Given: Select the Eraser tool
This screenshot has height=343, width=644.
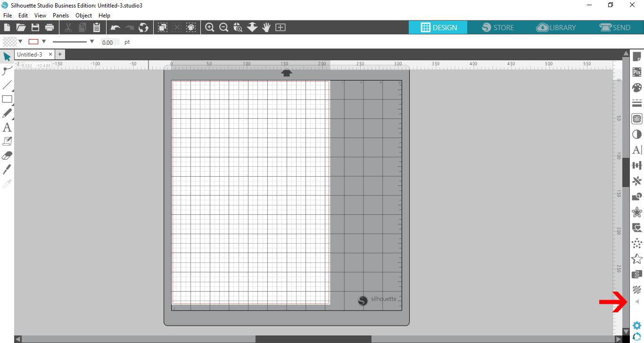Looking at the screenshot, I should (x=7, y=155).
